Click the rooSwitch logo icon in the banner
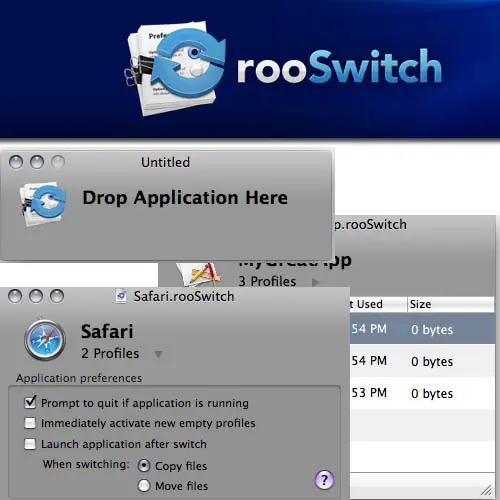500x500 pixels. [x=176, y=68]
